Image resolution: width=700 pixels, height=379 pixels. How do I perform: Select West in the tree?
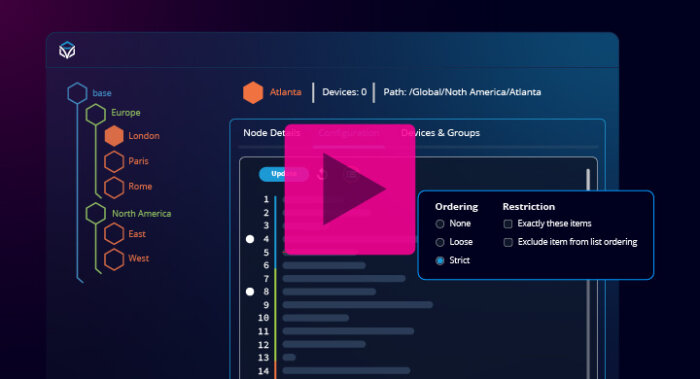(x=138, y=258)
